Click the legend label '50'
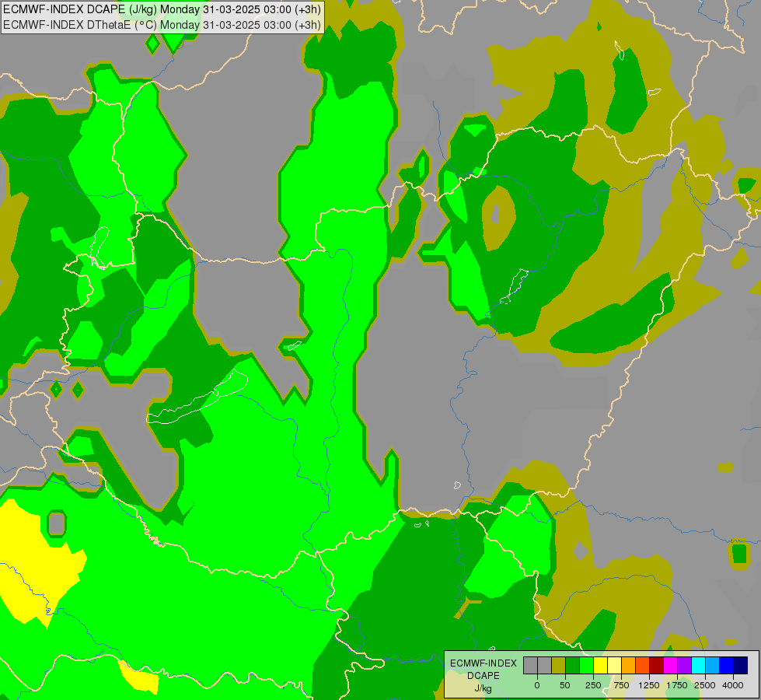The height and width of the screenshot is (700, 761). click(565, 685)
